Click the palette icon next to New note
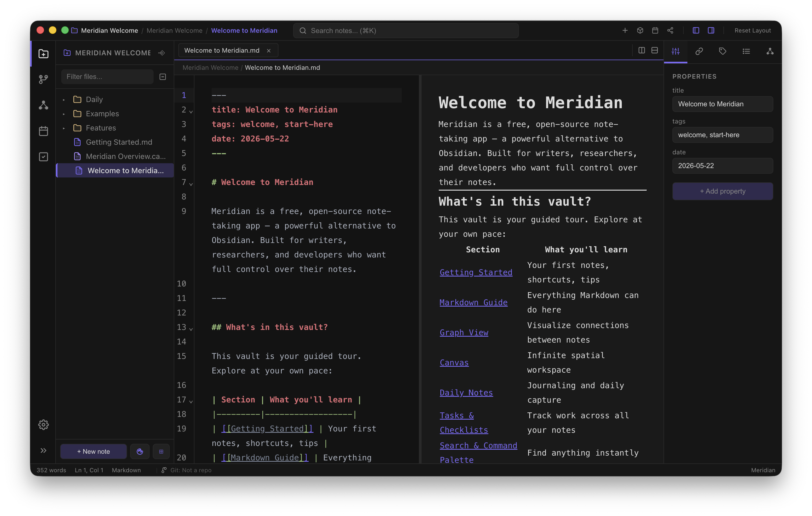 pos(140,451)
